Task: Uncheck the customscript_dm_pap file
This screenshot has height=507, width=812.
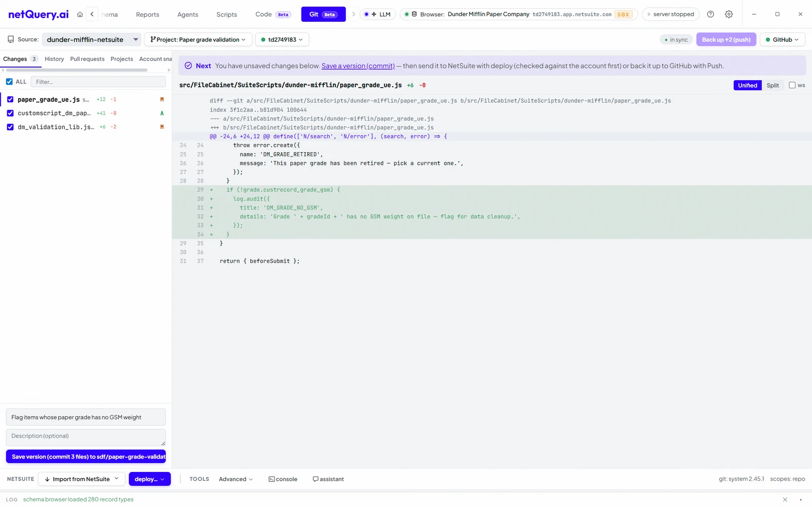Action: point(10,113)
